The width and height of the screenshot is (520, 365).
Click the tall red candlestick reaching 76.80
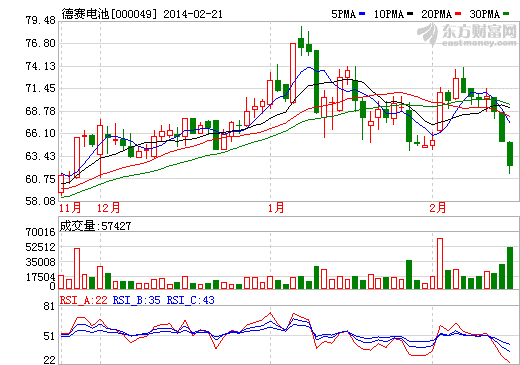293,73
